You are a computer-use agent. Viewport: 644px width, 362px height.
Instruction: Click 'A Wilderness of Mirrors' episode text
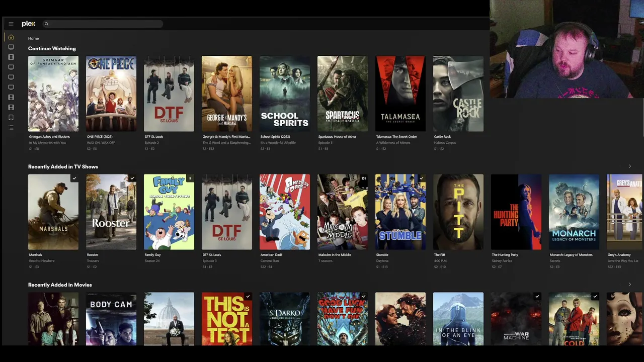pyautogui.click(x=393, y=143)
